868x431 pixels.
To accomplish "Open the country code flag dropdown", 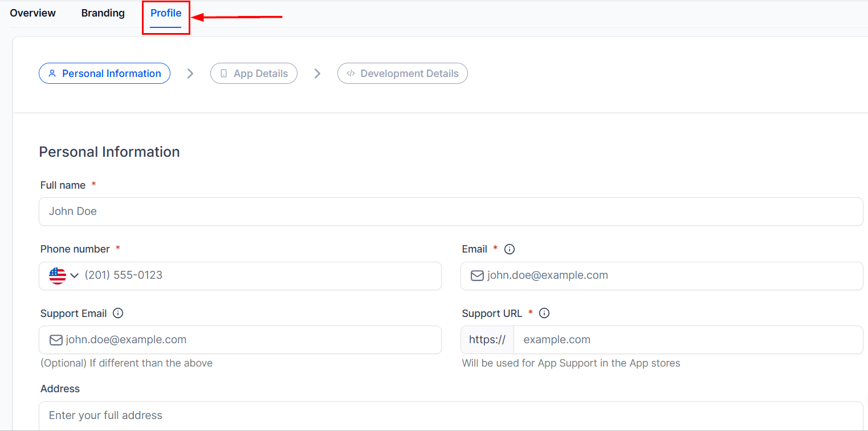I will [64, 276].
